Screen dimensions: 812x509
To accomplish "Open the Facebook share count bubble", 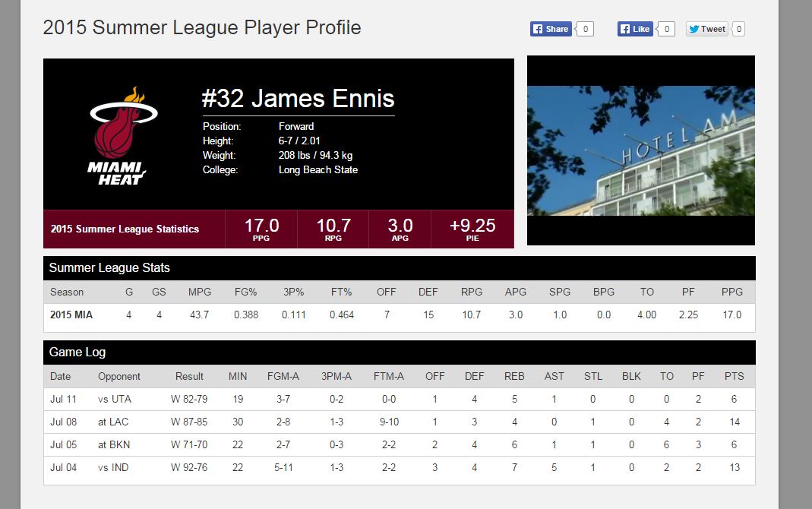I will (585, 29).
